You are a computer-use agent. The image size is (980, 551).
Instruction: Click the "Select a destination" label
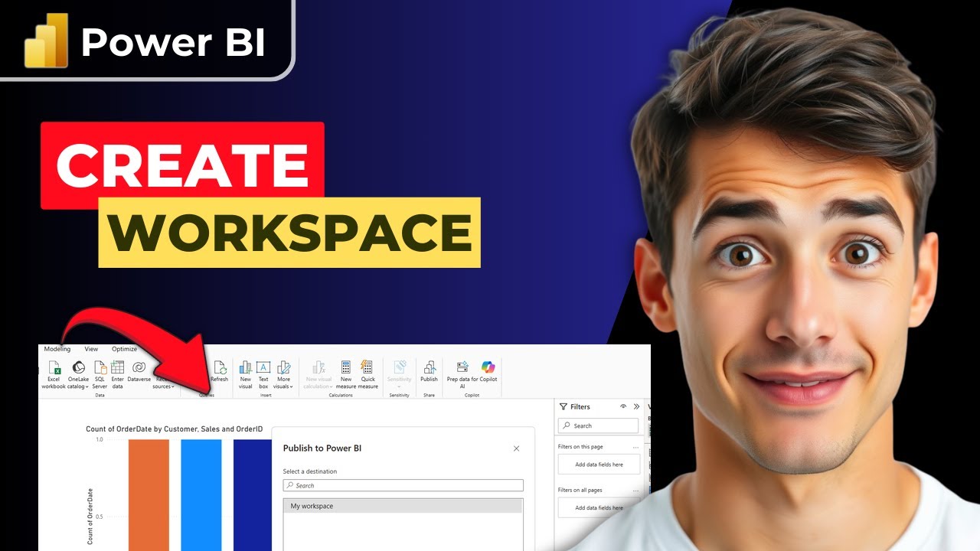(x=309, y=471)
